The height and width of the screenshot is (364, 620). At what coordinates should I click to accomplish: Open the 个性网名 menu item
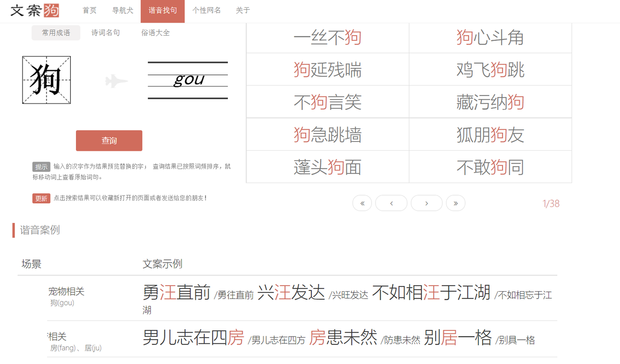click(207, 10)
